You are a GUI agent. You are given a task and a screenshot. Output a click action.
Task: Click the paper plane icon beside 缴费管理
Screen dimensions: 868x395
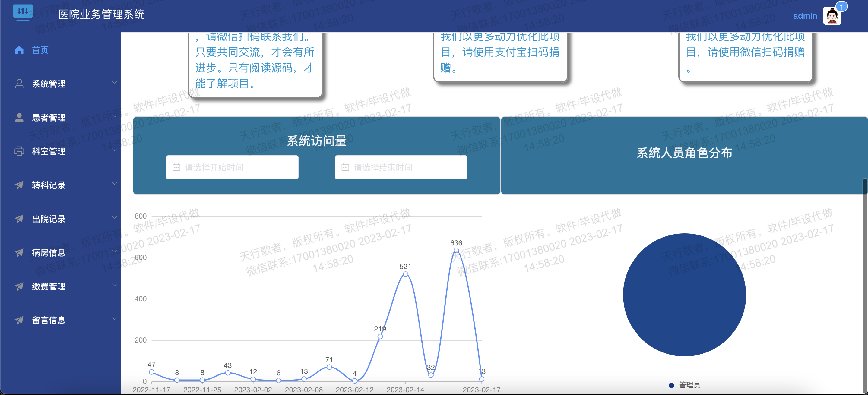[x=19, y=286]
